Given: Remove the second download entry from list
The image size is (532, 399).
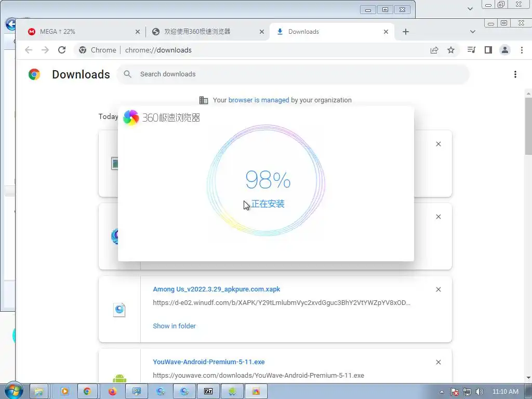Looking at the screenshot, I should [x=438, y=217].
